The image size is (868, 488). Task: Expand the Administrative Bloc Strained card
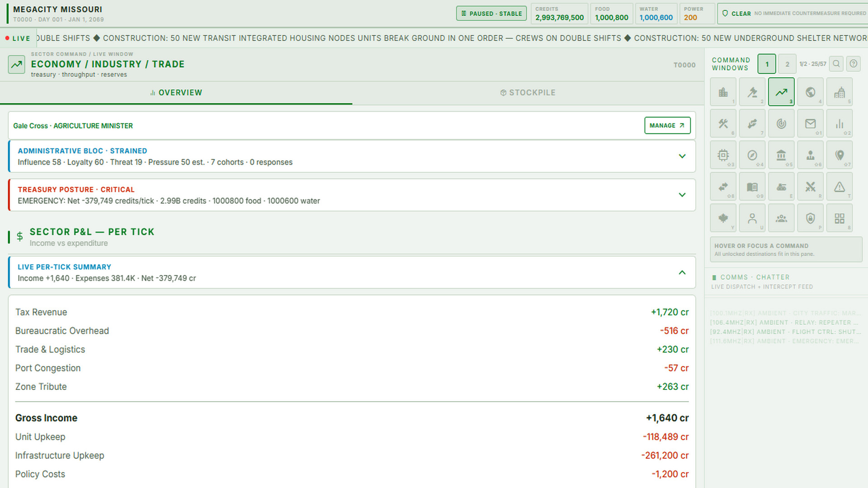coord(352,156)
